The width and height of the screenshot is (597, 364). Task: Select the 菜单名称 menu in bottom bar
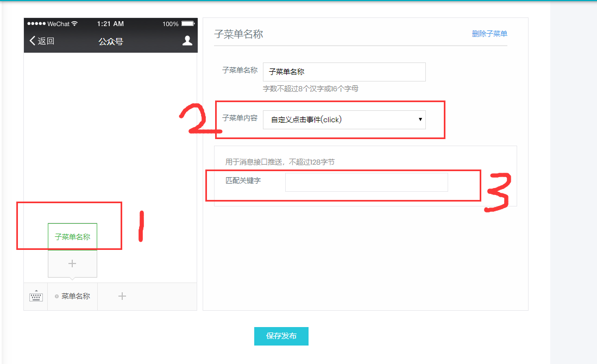tap(76, 296)
